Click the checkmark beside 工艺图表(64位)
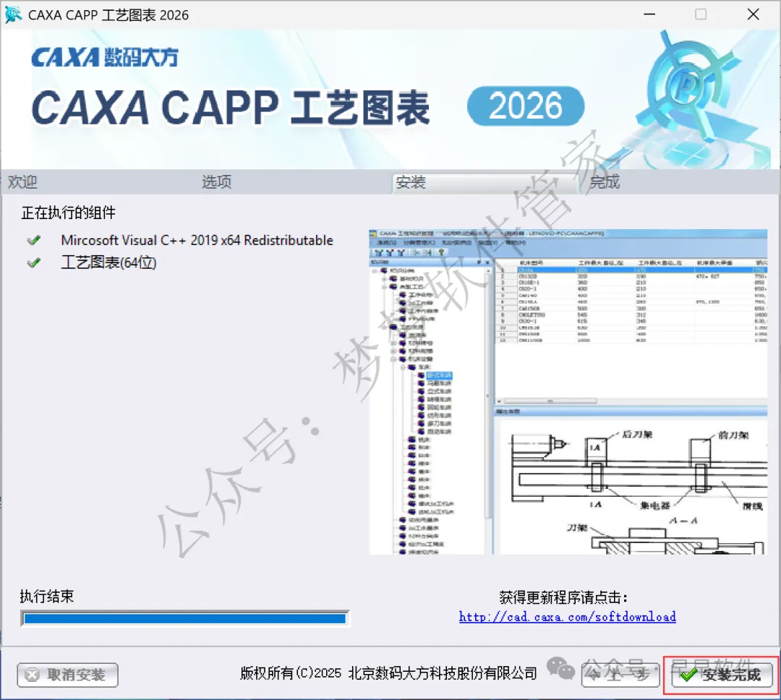Image resolution: width=781 pixels, height=700 pixels. [x=34, y=262]
